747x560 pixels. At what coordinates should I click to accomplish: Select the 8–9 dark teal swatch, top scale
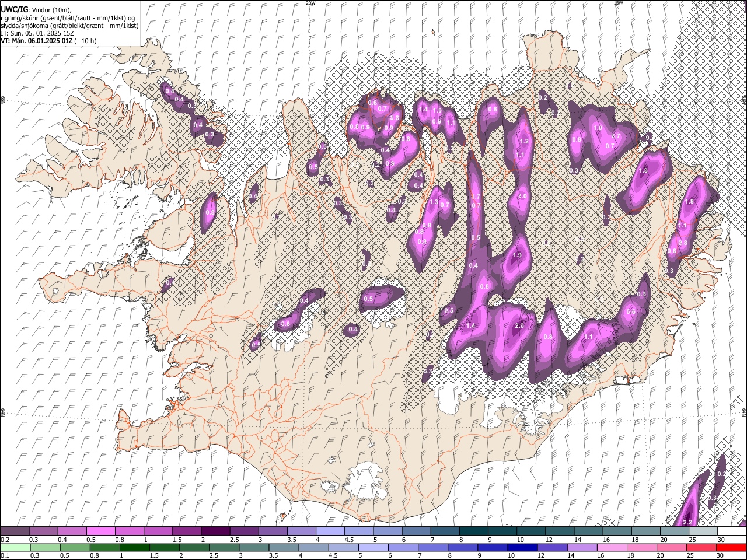pos(474,531)
